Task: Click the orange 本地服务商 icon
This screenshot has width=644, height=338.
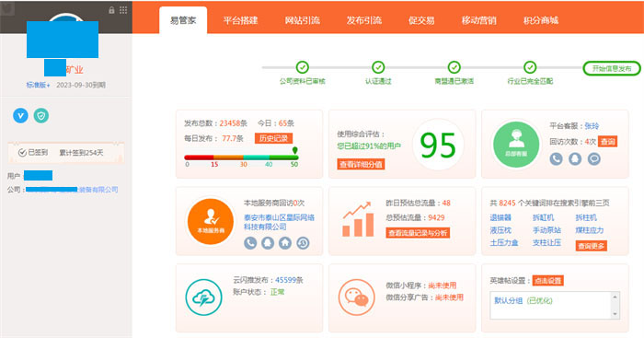Action: [x=211, y=222]
